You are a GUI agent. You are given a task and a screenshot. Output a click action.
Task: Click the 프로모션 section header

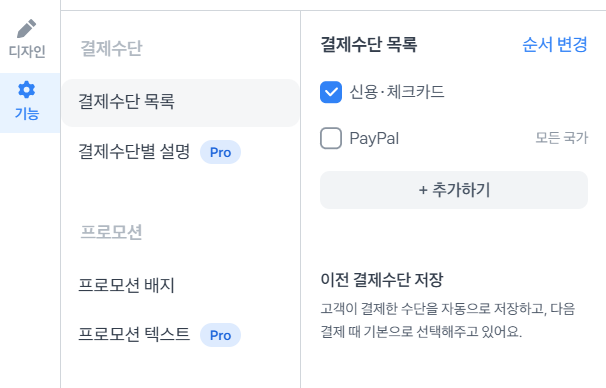point(111,232)
